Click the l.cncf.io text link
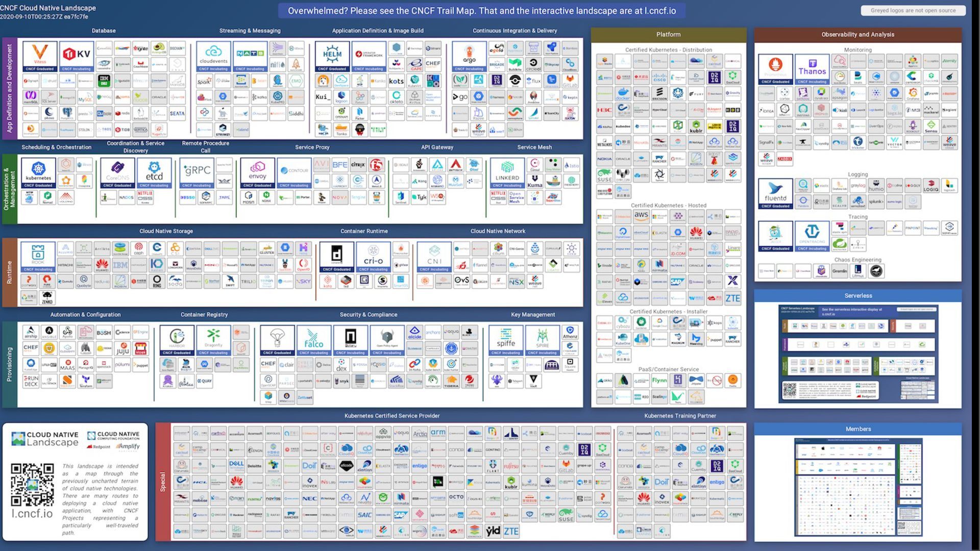The width and height of the screenshot is (980, 551). click(x=32, y=514)
